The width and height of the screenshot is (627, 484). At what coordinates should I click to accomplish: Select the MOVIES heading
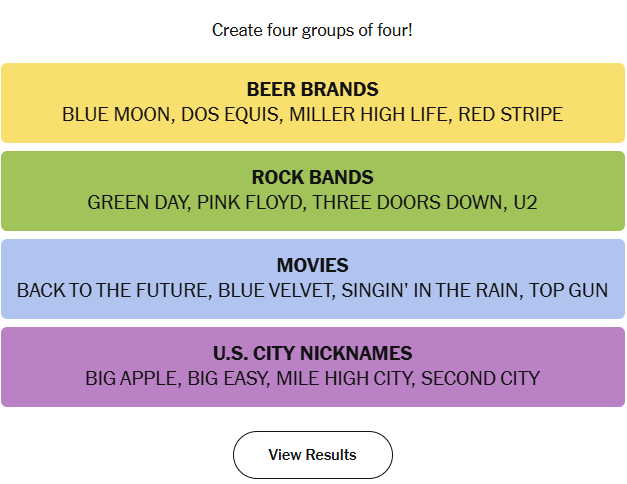[312, 265]
